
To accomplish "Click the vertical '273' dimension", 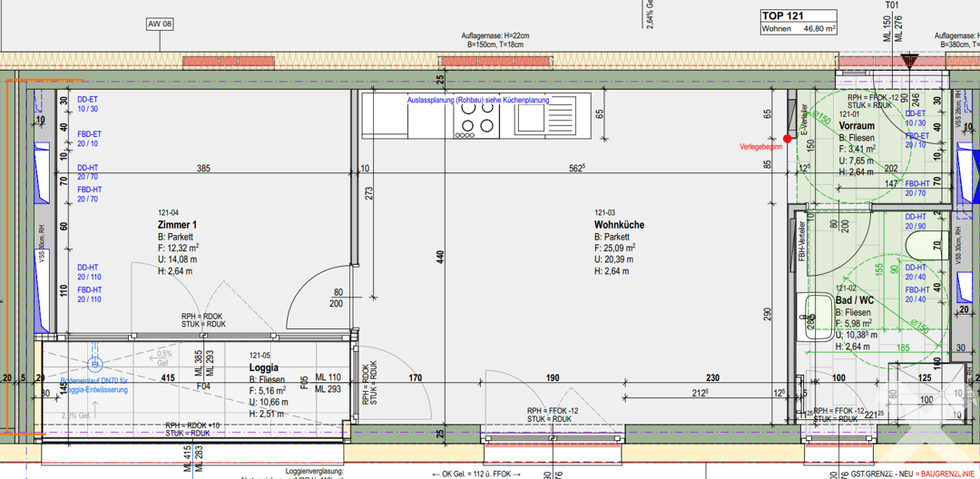I will [x=370, y=191].
